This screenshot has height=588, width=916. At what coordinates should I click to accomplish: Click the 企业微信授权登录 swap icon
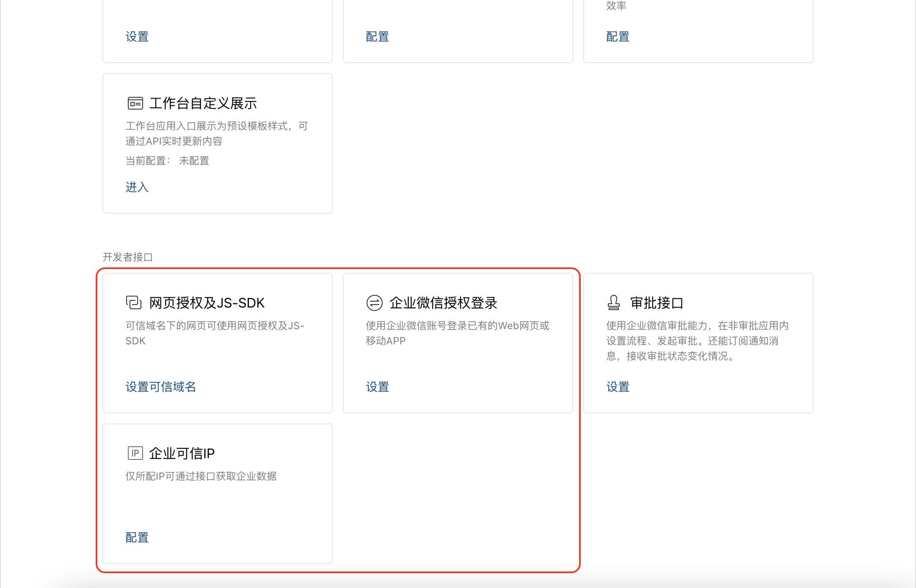374,302
